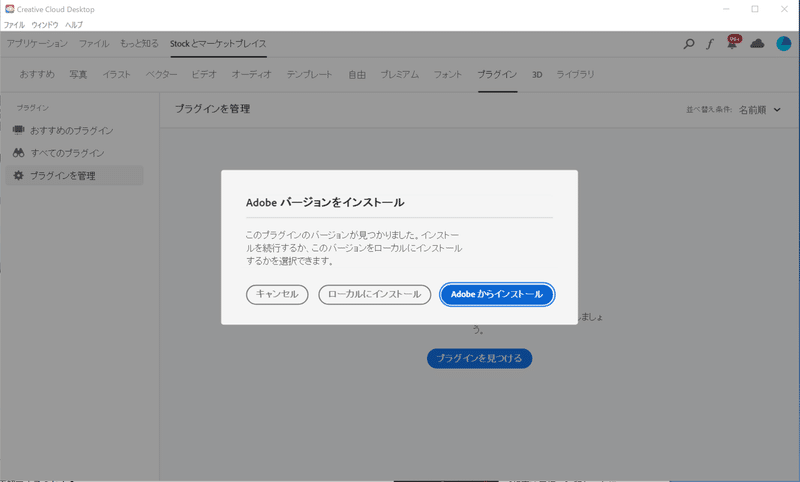Minimize the Creative Cloud Desktop window
This screenshot has height=482, width=800.
click(726, 9)
